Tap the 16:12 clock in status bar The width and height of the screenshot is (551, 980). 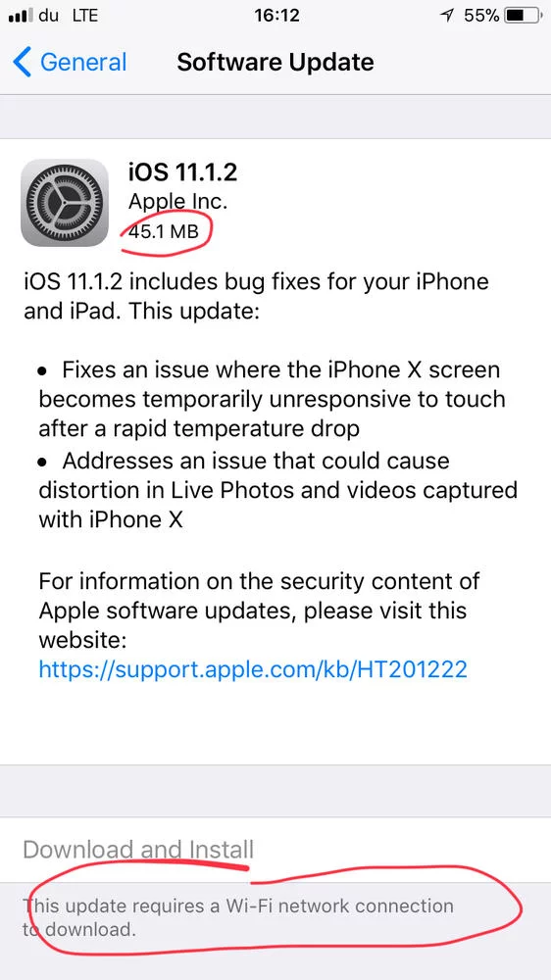276,17
